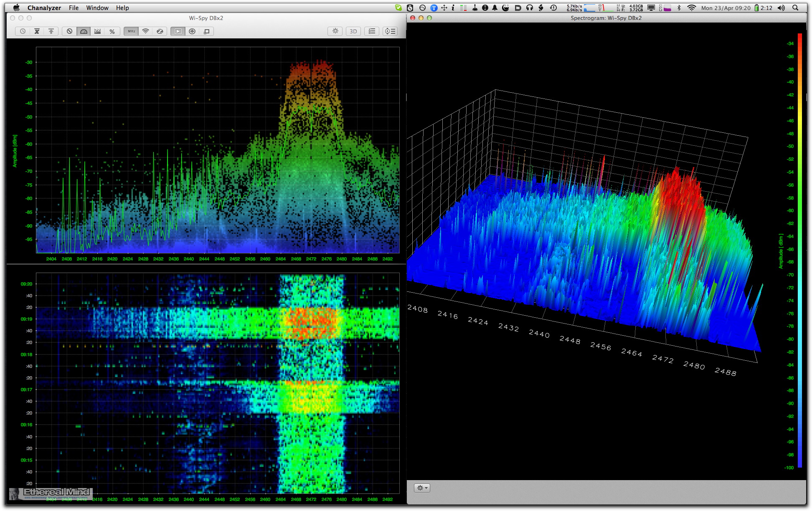Click the network speed 5.7Kb/s readout

[x=574, y=8]
